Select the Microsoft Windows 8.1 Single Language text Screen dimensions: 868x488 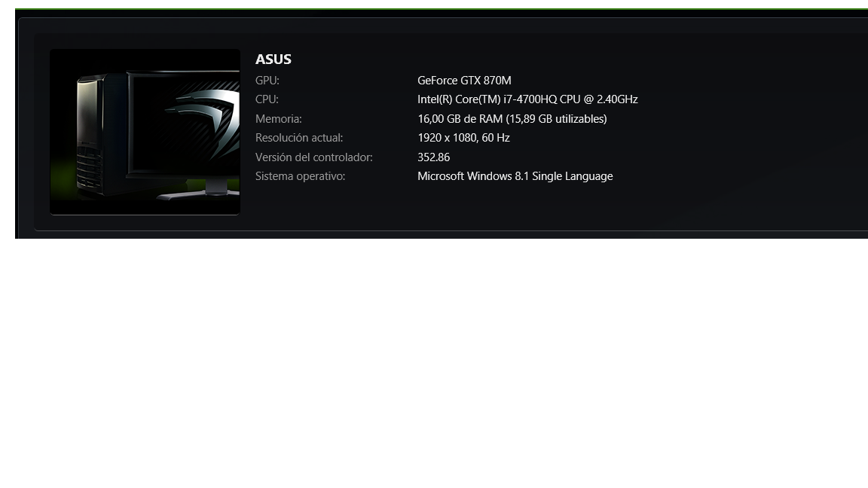click(515, 176)
